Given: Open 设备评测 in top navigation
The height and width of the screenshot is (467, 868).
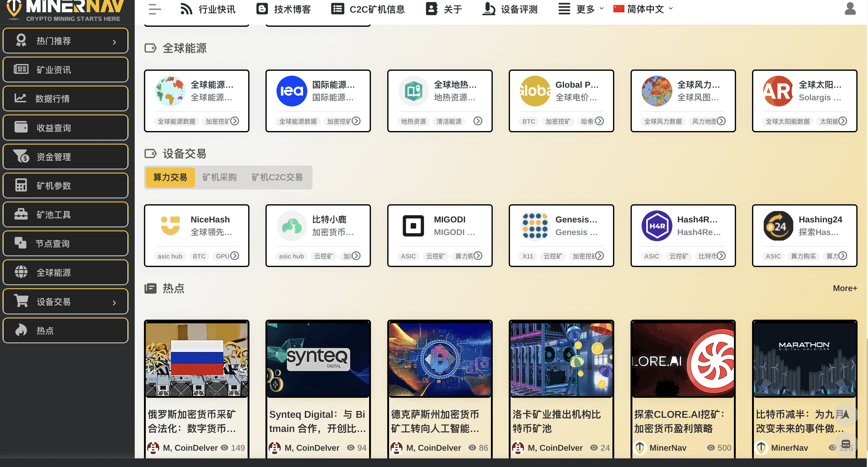Looking at the screenshot, I should (510, 9).
